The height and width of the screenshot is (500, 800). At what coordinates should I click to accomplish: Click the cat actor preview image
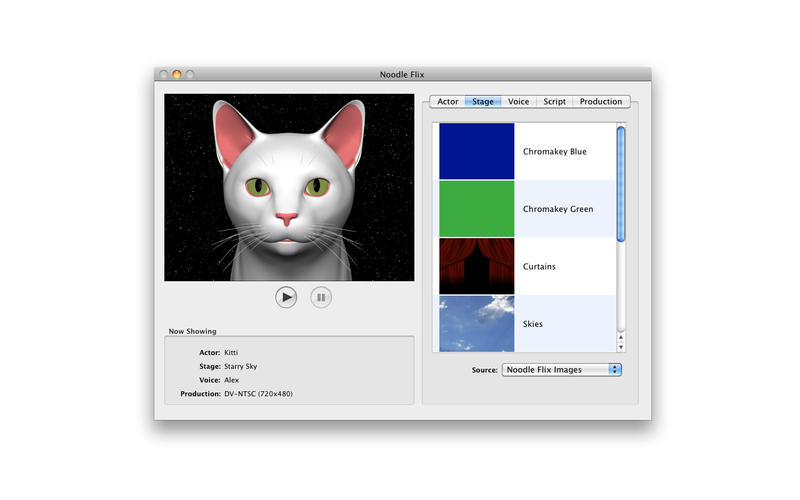pyautogui.click(x=289, y=187)
